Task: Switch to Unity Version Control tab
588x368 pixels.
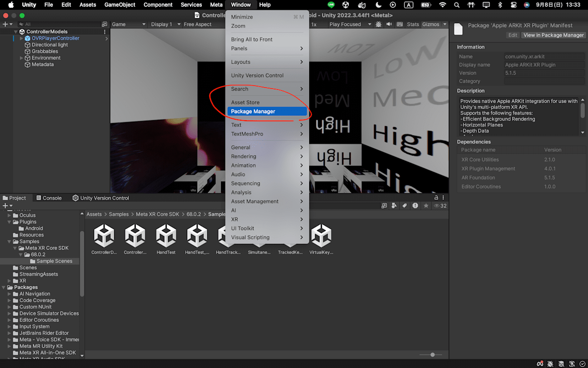Action: pos(101,198)
